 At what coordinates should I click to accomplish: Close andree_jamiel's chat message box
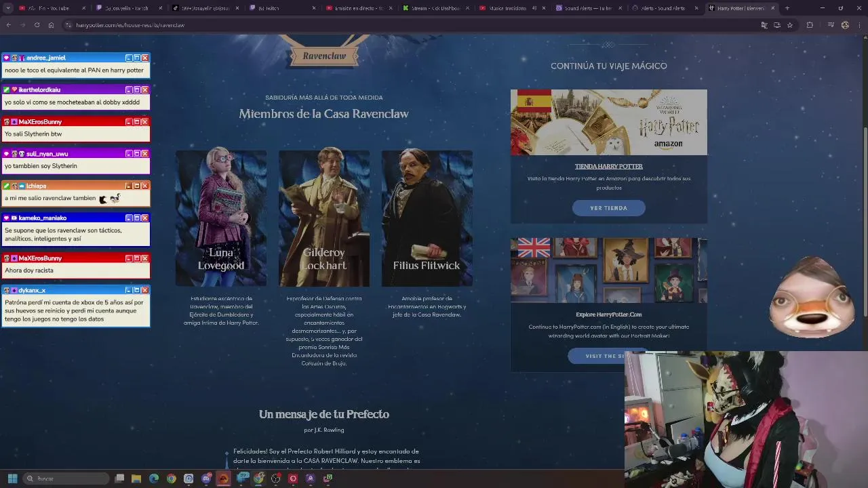tap(144, 58)
